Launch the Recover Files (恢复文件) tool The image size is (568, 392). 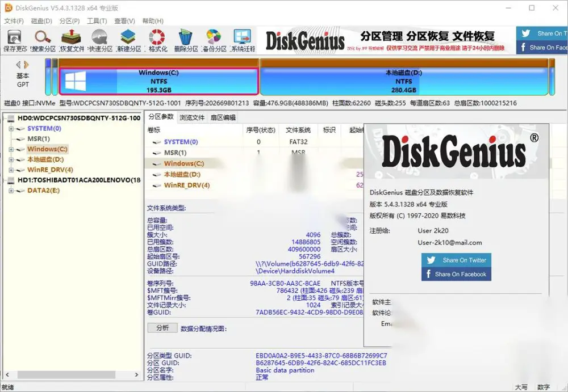coord(71,37)
